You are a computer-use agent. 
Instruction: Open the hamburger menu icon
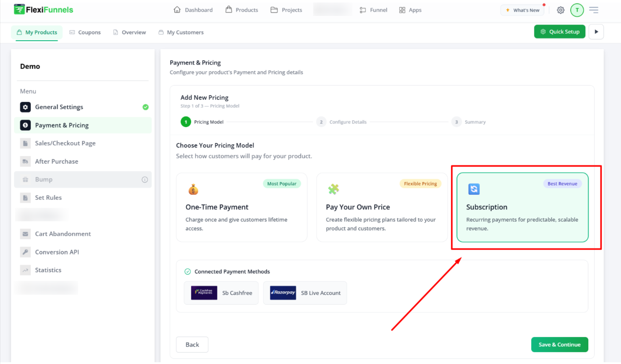tap(594, 10)
